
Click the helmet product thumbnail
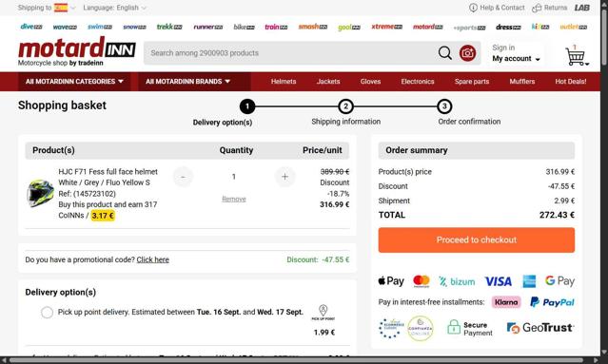coord(40,193)
